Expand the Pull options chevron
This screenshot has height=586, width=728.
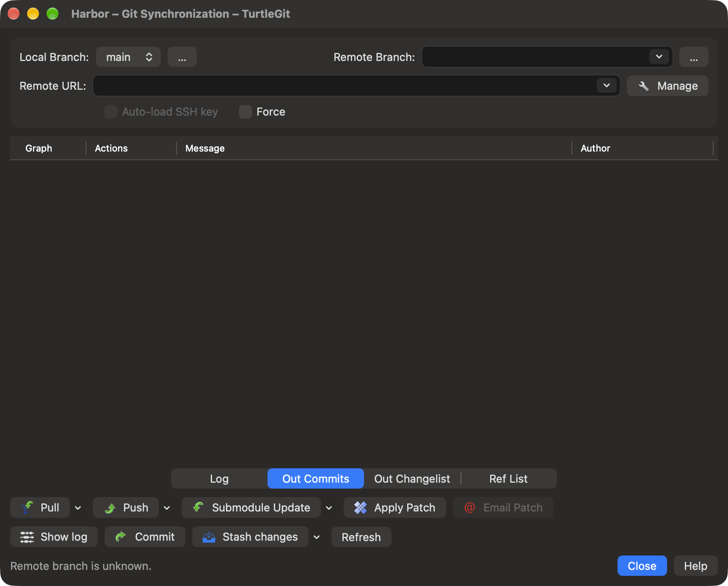click(78, 508)
